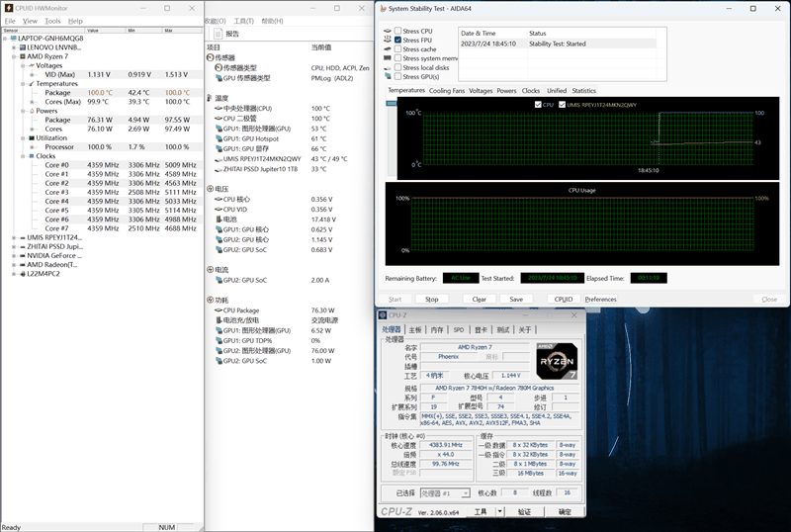Toggle the Stress GPU(s) checkbox

click(x=397, y=76)
